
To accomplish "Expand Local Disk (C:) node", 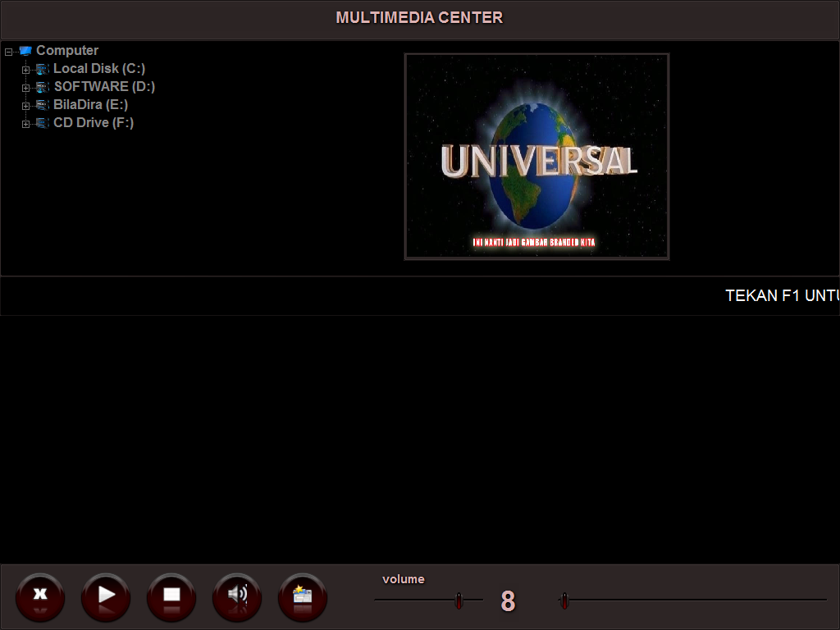I will [25, 71].
